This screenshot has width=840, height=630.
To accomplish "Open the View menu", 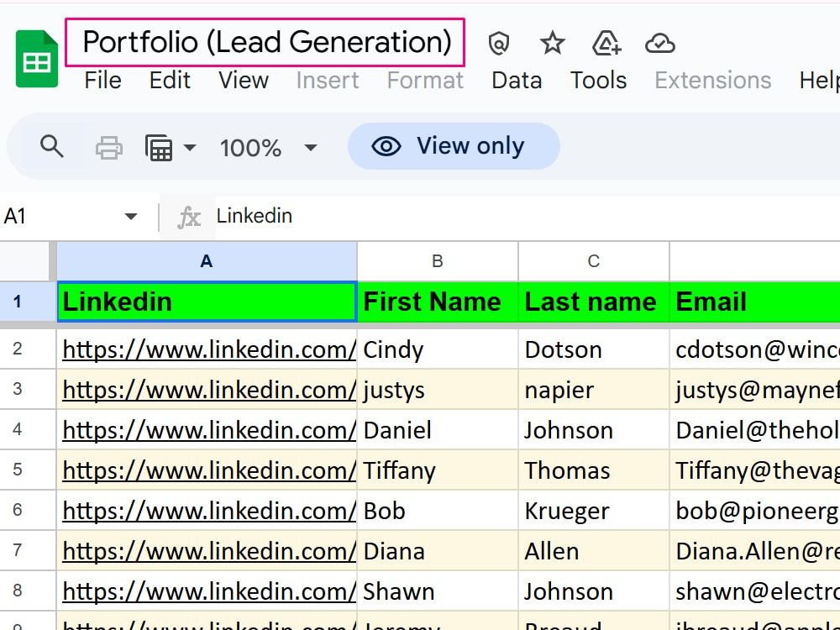I will [244, 81].
